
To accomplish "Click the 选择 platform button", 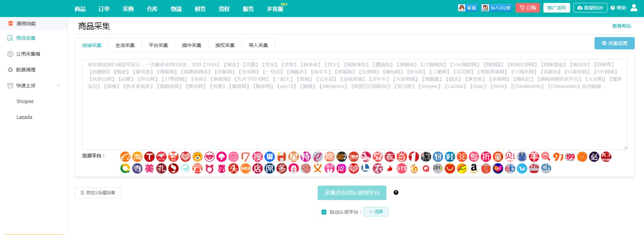I will click(x=376, y=212).
